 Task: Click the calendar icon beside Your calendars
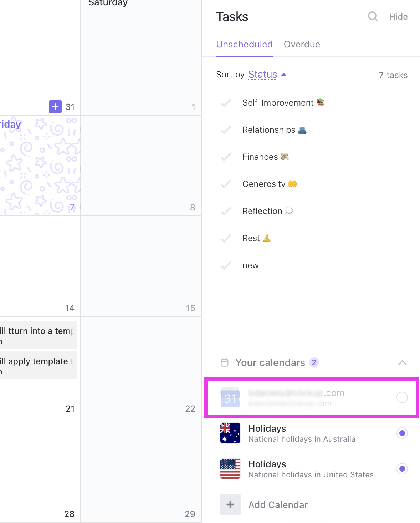pyautogui.click(x=225, y=362)
